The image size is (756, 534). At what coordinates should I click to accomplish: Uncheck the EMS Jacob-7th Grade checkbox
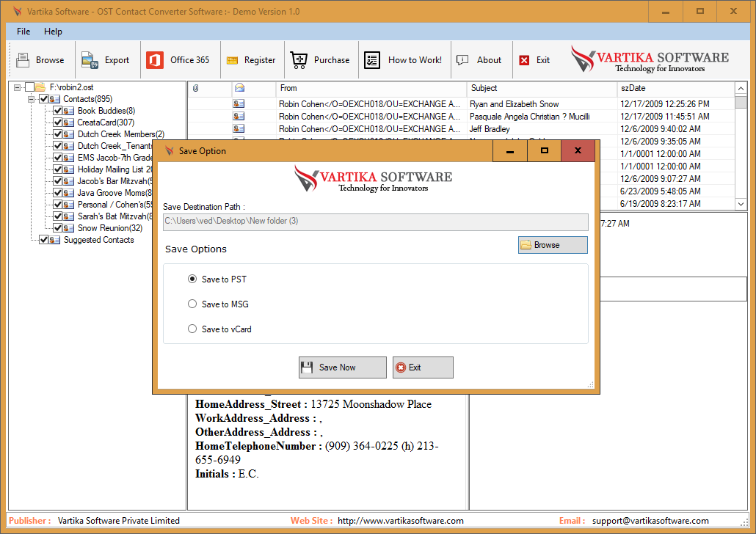[57, 158]
